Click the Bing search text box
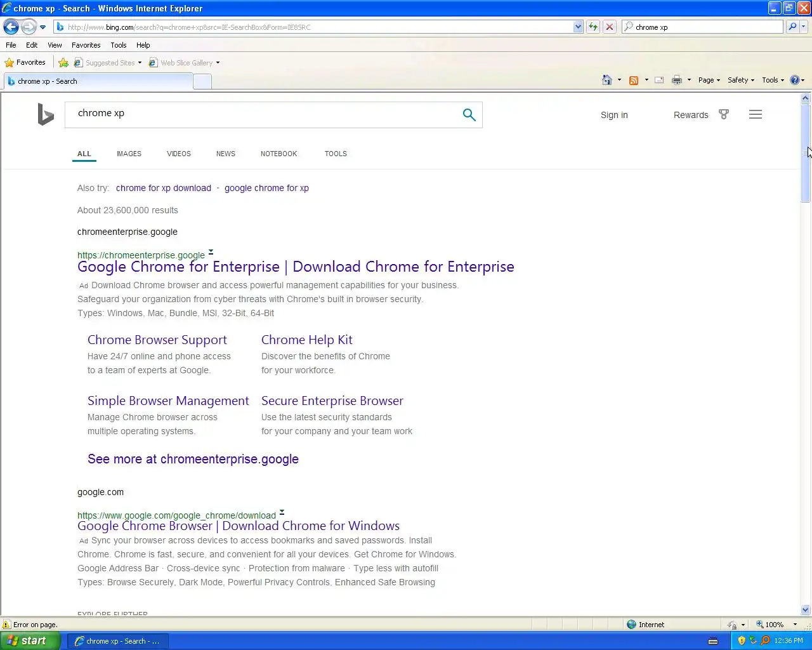 click(263, 114)
